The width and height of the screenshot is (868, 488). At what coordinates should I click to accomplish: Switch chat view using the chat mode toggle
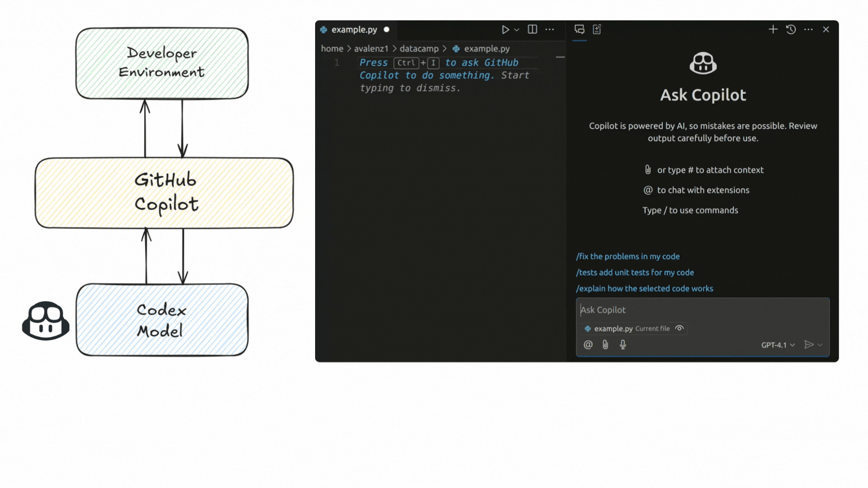(580, 29)
